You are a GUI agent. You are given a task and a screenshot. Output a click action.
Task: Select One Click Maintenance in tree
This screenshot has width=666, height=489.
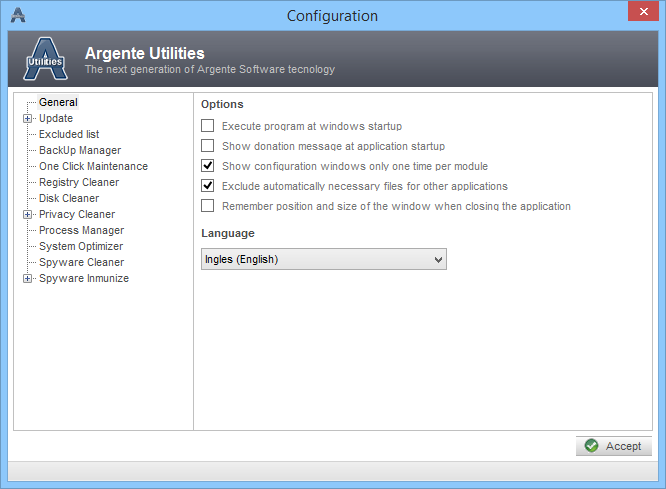[x=93, y=166]
